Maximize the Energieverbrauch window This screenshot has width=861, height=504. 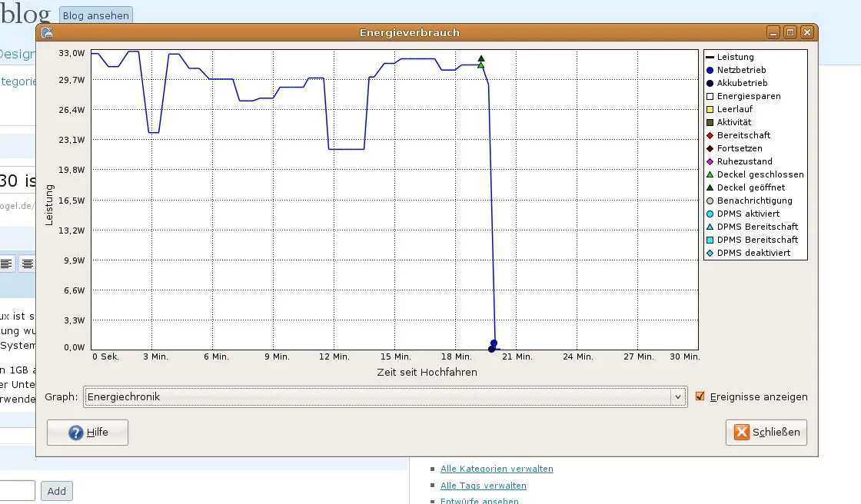(x=790, y=32)
